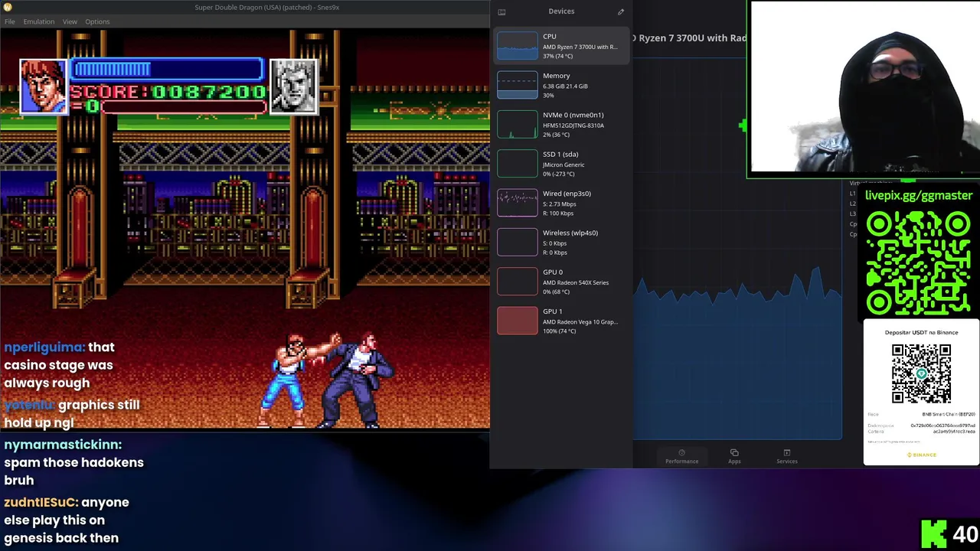Click the blue player health bar
The width and height of the screenshot is (980, 551).
pos(167,70)
